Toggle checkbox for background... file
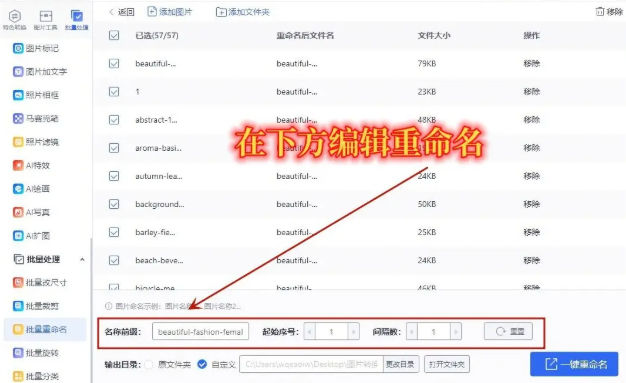The image size is (626, 383). [x=114, y=204]
